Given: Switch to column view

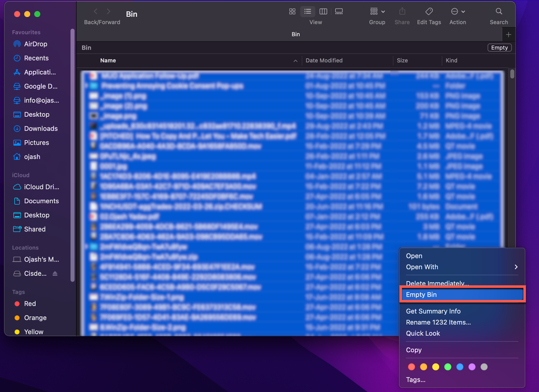Looking at the screenshot, I should pyautogui.click(x=323, y=11).
